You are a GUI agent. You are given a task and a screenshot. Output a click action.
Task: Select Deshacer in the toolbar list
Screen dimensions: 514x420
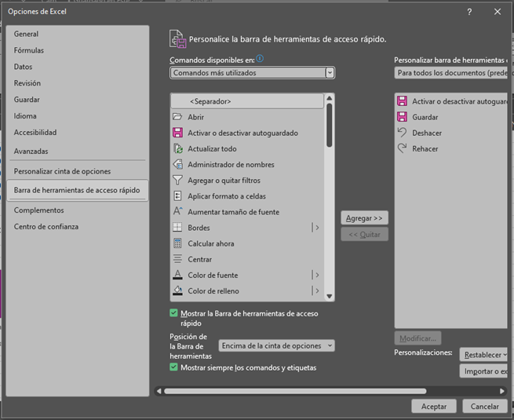click(451, 133)
